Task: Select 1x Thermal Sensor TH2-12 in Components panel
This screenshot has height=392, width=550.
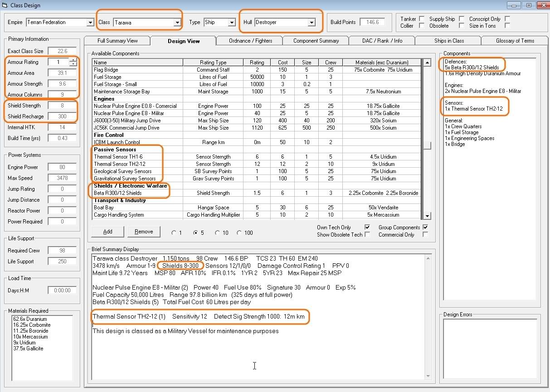Action: (473, 109)
